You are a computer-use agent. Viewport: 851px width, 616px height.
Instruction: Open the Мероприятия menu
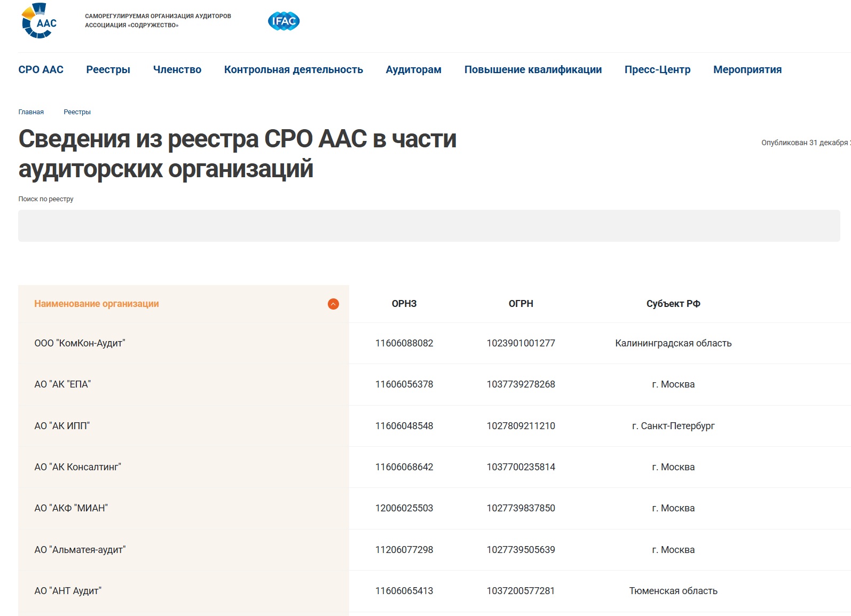[747, 69]
